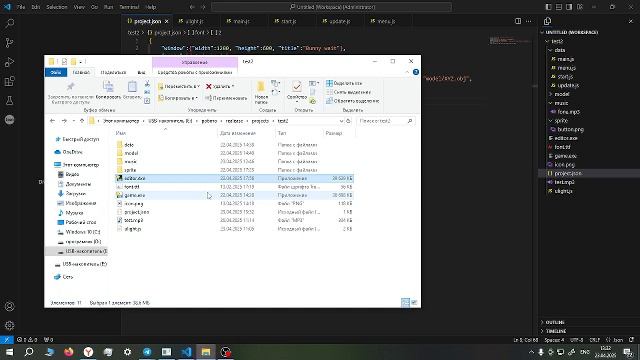Open the Testing flask icon in activity bar

coord(9,100)
